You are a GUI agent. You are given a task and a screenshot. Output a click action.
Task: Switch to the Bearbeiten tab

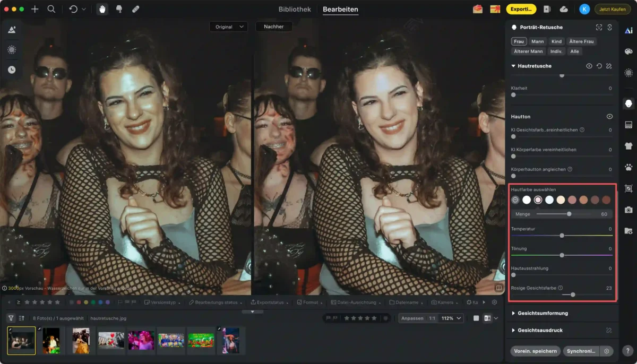tap(340, 9)
